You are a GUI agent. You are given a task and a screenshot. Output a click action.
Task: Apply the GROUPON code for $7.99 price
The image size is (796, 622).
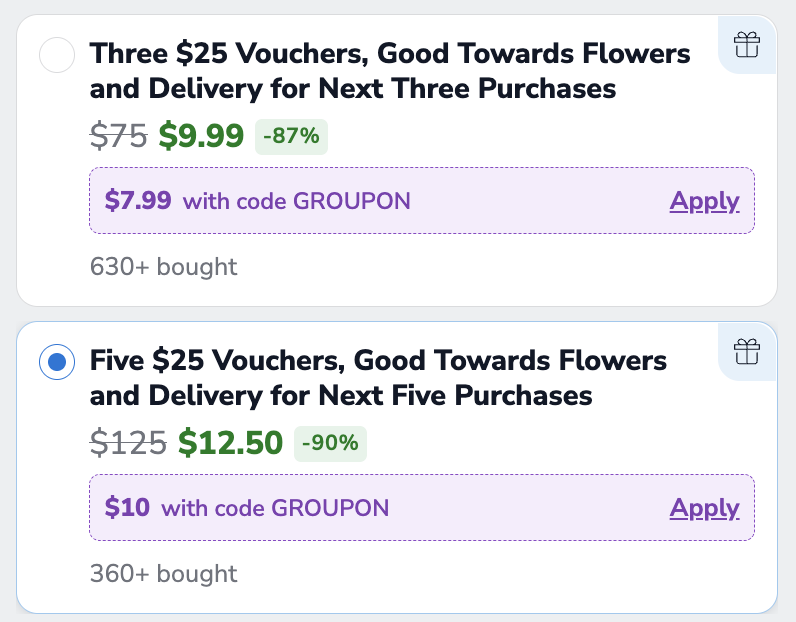[x=704, y=201]
